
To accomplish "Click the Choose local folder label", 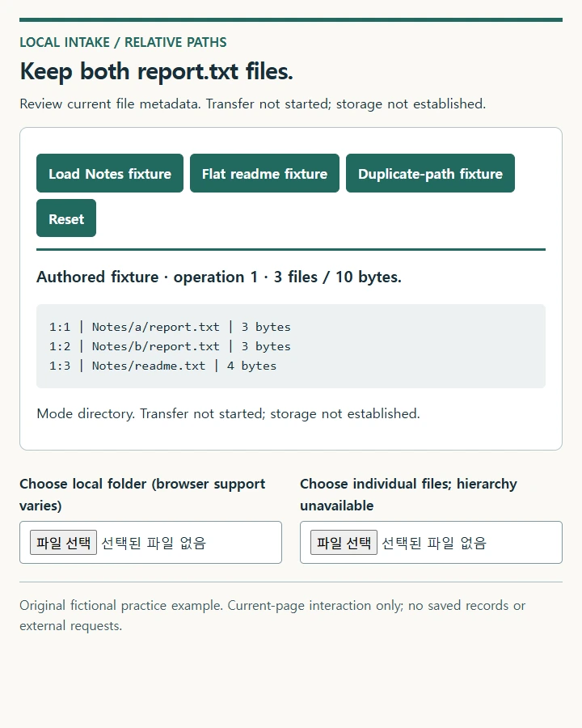I will pos(142,494).
